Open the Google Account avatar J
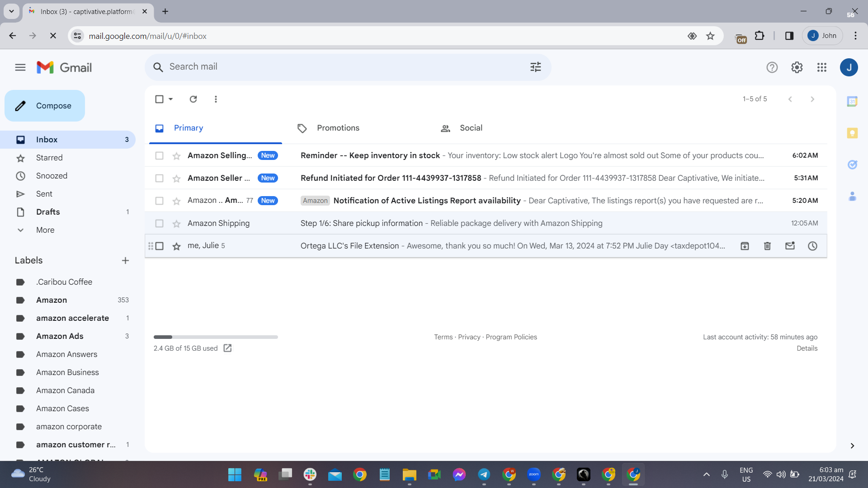 [x=849, y=67]
